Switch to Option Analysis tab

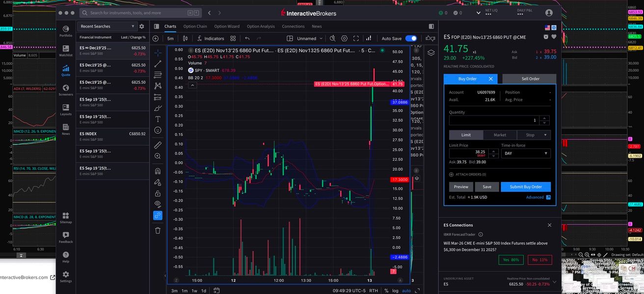pyautogui.click(x=261, y=27)
